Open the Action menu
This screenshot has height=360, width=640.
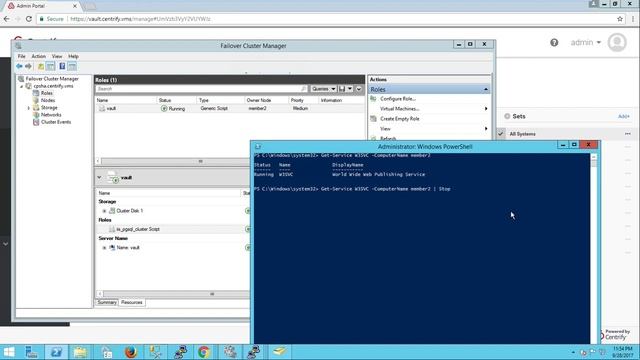click(x=39, y=56)
